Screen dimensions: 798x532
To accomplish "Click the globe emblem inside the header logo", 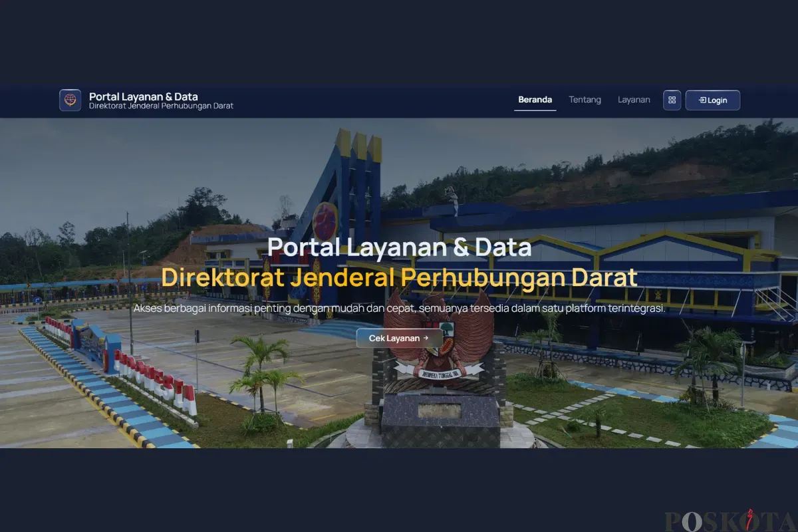I will pos(70,100).
